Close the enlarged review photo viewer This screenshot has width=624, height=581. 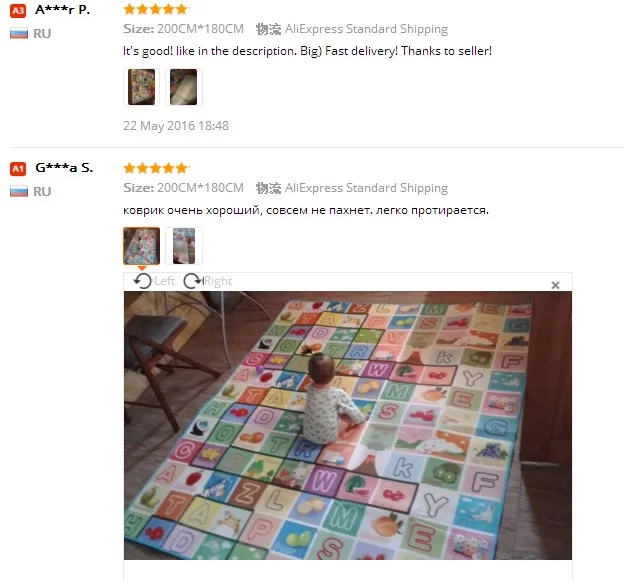pos(556,285)
